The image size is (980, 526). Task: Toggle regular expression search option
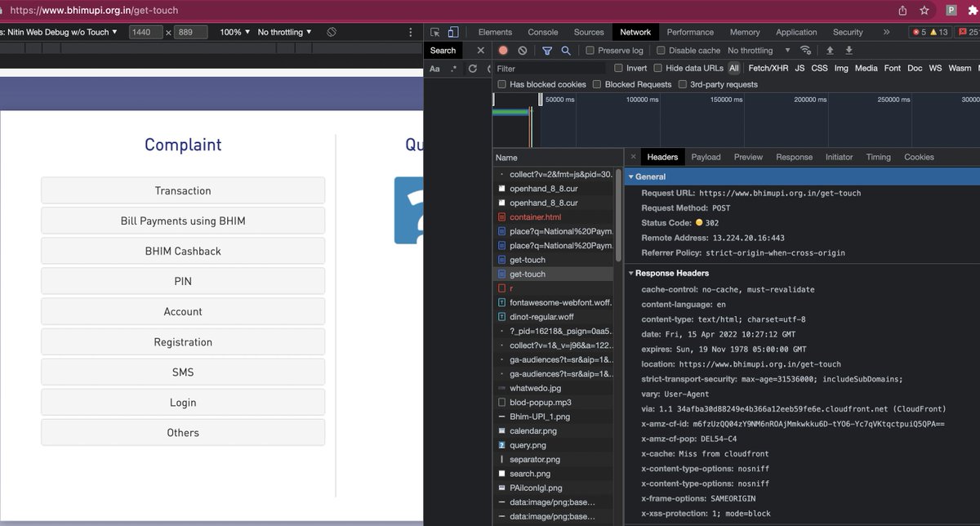click(x=454, y=69)
